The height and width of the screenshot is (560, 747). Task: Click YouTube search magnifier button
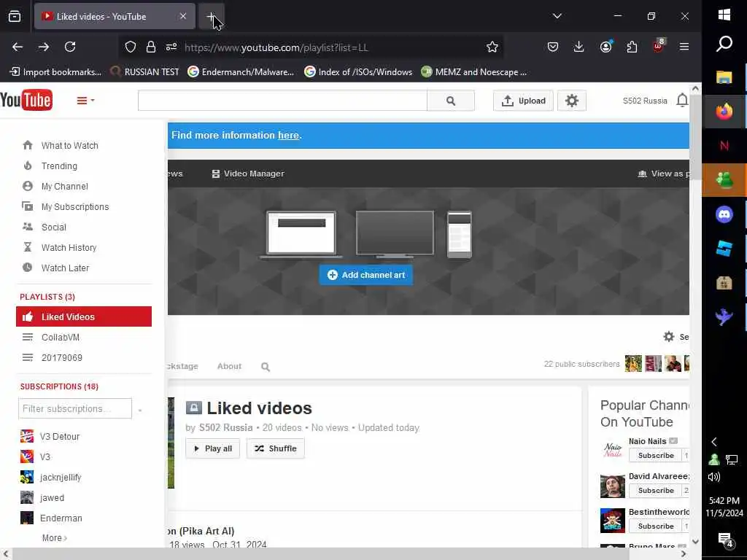pyautogui.click(x=451, y=101)
